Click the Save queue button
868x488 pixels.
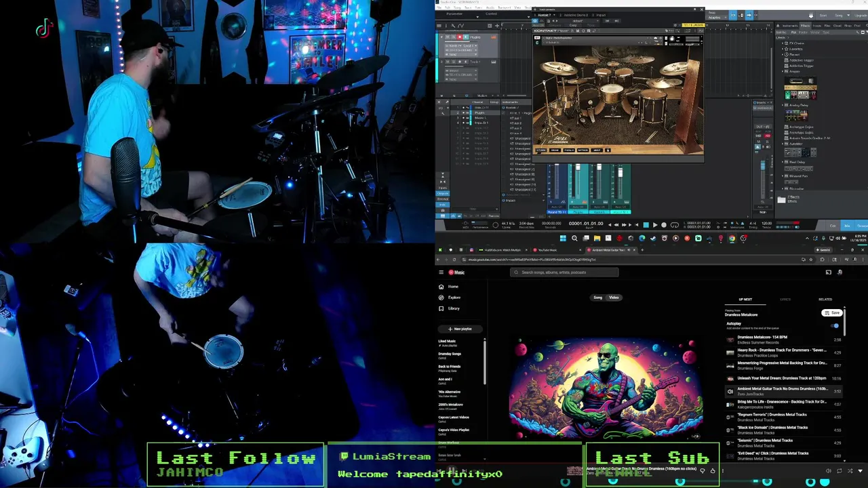[x=832, y=312]
